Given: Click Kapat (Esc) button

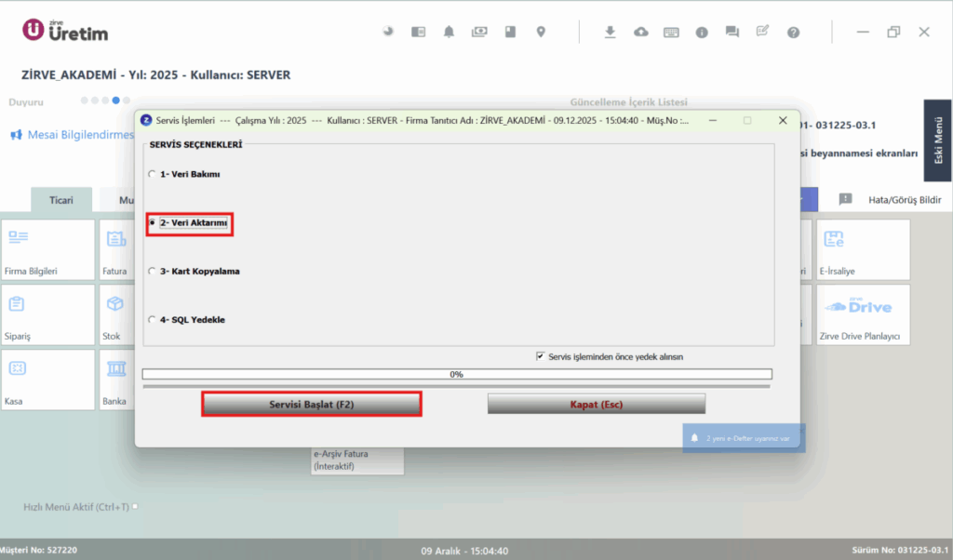Looking at the screenshot, I should pos(597,404).
